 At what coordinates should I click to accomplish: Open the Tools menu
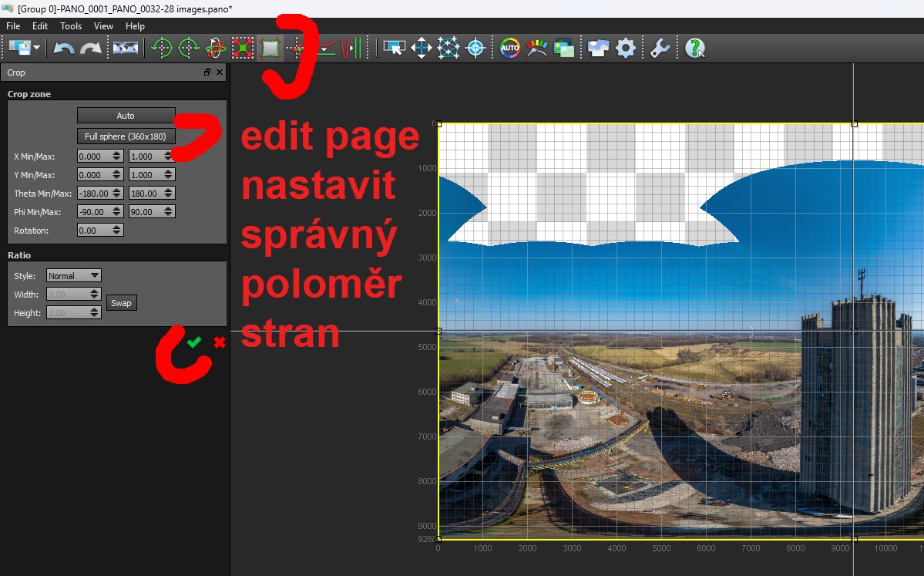(x=71, y=26)
